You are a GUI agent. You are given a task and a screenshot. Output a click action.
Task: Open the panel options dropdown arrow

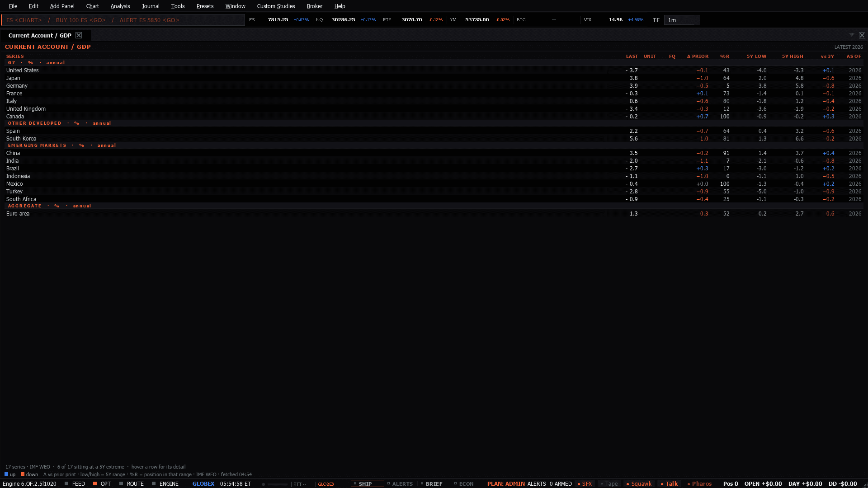coord(852,35)
